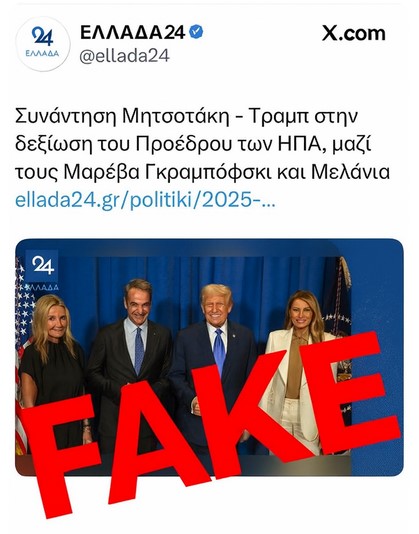Open the ΕΛΛΑΔΑ24 round profile avatar
The height and width of the screenshot is (534, 419).
point(43,44)
